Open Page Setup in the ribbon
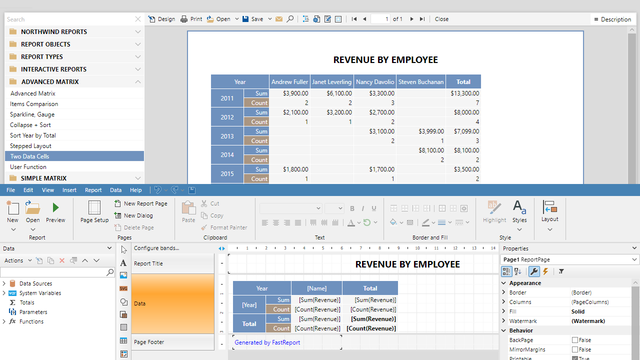 pyautogui.click(x=94, y=211)
